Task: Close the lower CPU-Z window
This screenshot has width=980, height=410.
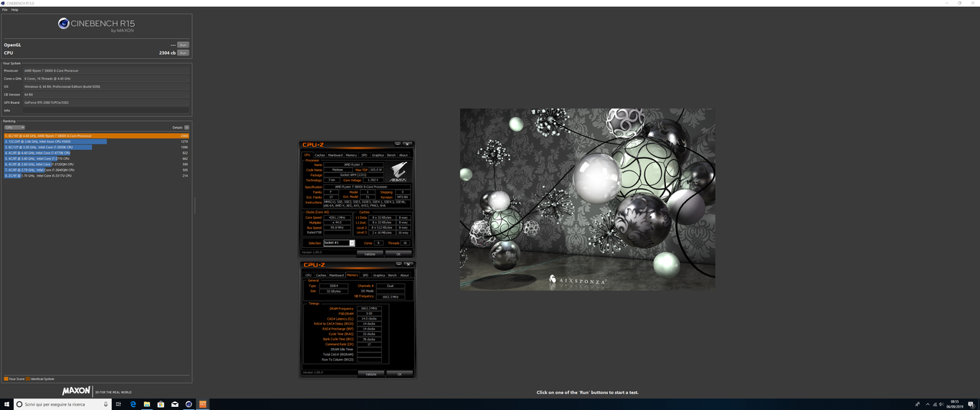Action: [408, 264]
